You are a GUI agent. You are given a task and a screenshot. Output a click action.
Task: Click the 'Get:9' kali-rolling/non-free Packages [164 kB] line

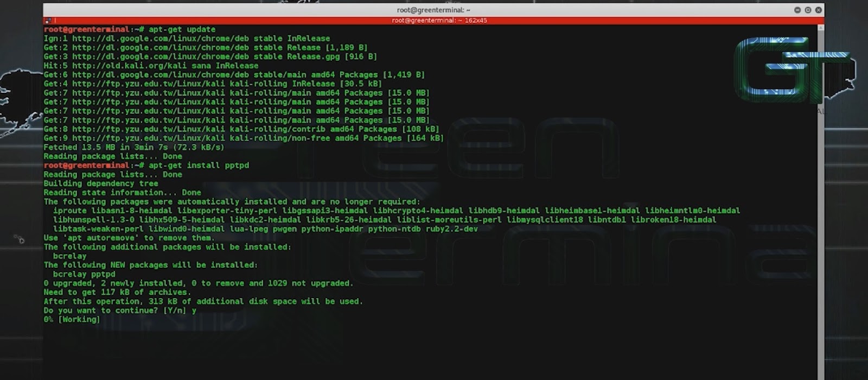click(x=244, y=138)
